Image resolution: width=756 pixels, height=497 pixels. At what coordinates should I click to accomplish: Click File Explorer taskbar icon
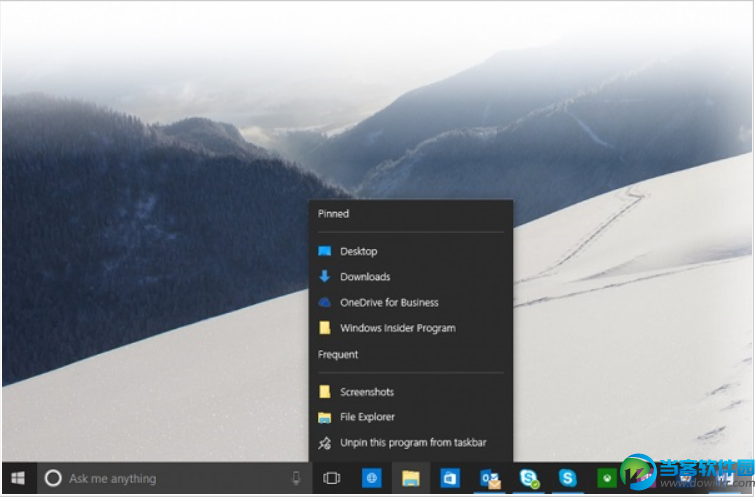coord(411,478)
